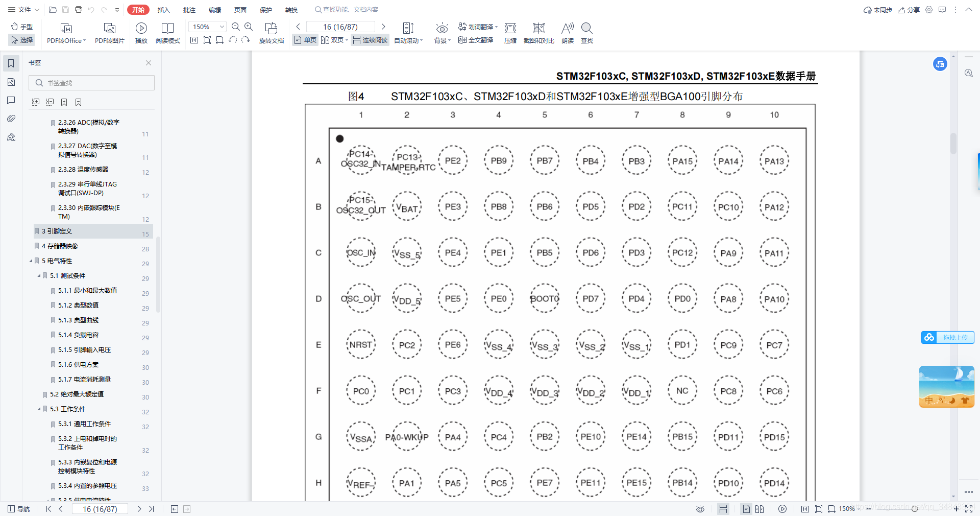Click the 查找功能、文档内容 search box
Screen dimensions: 980x516
347,10
